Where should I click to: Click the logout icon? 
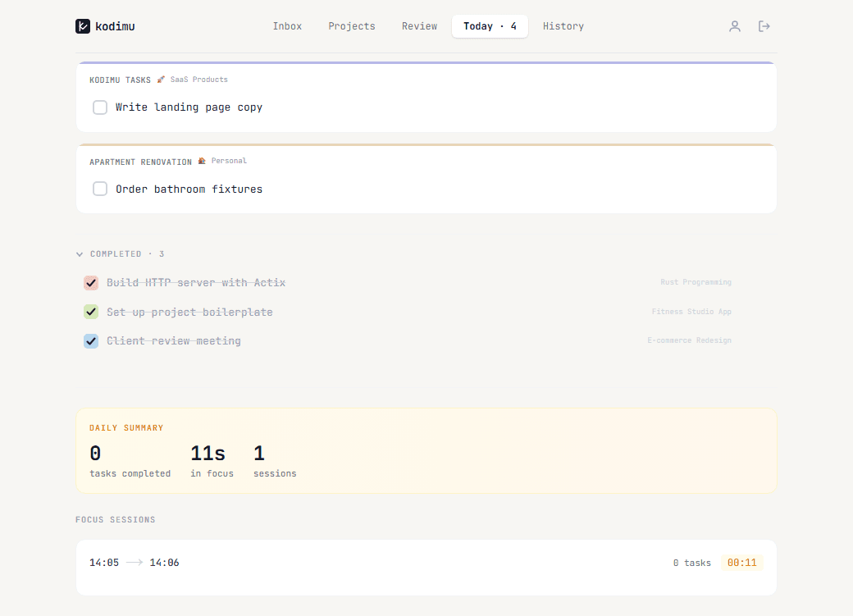[764, 25]
